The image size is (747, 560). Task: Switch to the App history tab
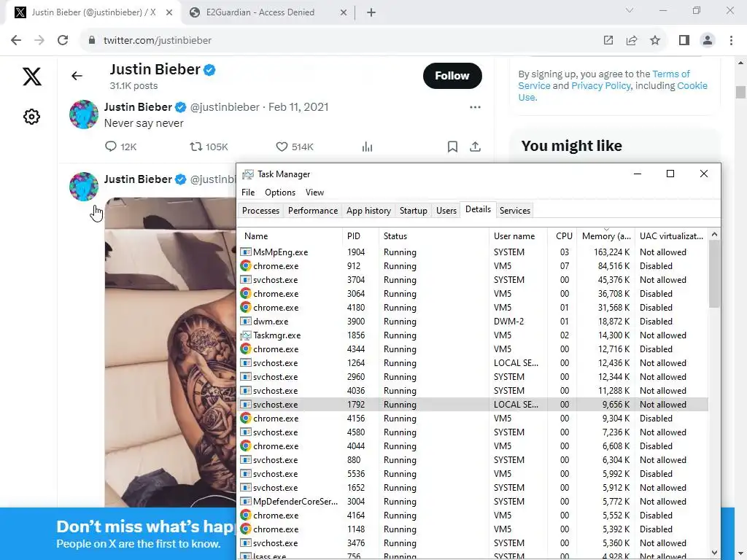(368, 211)
